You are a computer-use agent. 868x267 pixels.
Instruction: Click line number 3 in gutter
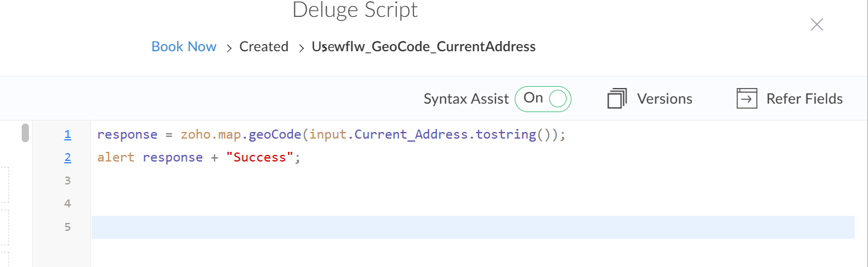tap(68, 180)
